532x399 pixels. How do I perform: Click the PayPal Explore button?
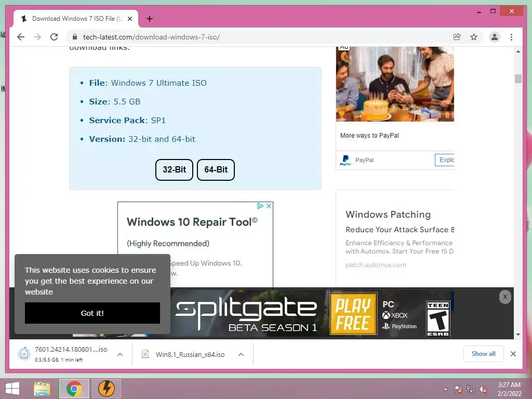pyautogui.click(x=445, y=160)
